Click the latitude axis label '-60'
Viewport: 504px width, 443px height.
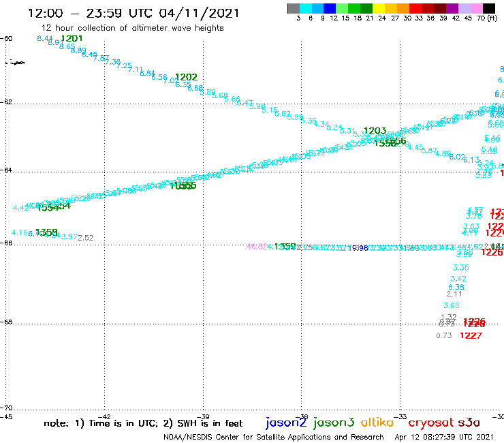coord(6,39)
